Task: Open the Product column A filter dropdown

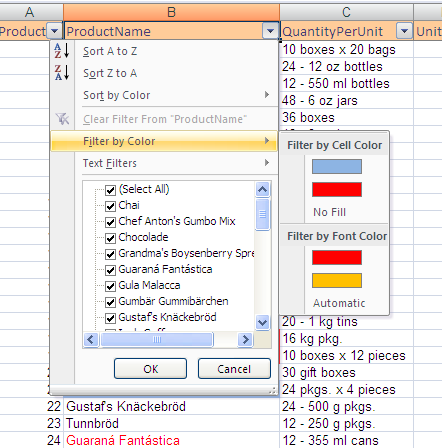Action: pos(55,31)
